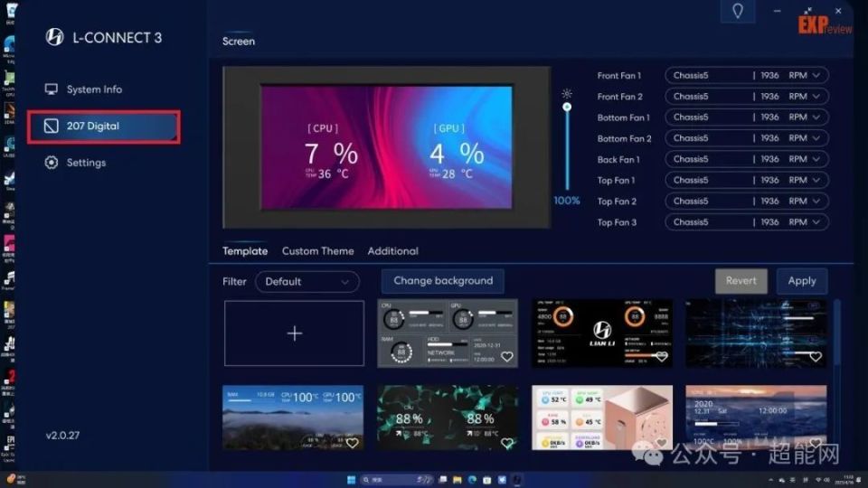
Task: Click the 100% brightness value
Action: 567,201
